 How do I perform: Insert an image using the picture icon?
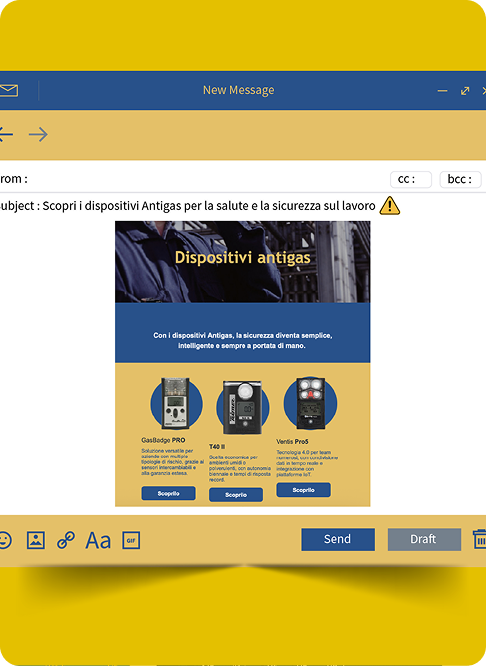pyautogui.click(x=36, y=540)
